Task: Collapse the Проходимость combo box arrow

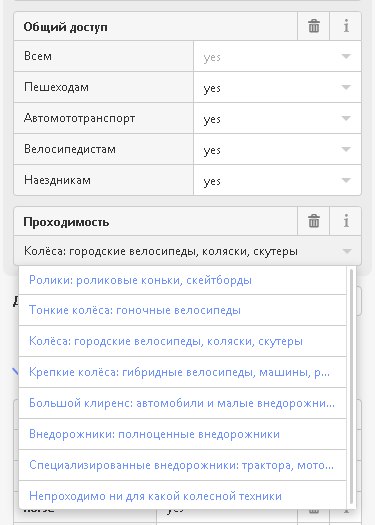Action: (x=347, y=251)
